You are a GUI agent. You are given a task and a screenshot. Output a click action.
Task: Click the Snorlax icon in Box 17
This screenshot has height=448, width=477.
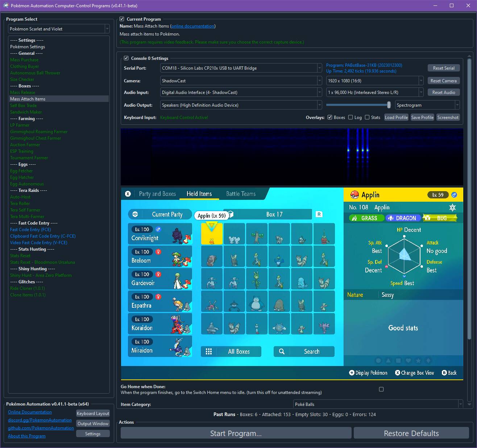pyautogui.click(x=257, y=302)
